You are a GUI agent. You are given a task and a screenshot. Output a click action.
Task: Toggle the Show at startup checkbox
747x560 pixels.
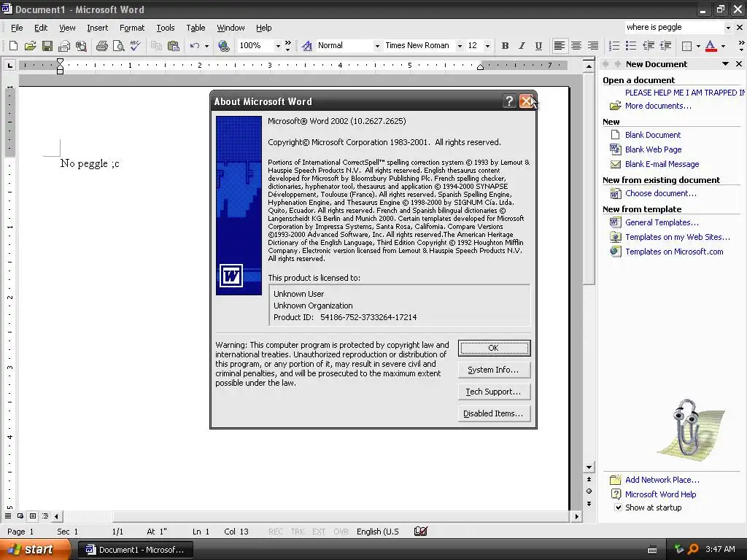click(x=618, y=507)
